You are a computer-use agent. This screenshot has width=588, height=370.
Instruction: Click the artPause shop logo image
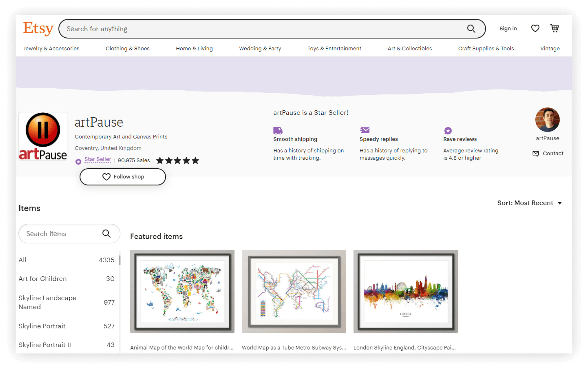pyautogui.click(x=43, y=136)
